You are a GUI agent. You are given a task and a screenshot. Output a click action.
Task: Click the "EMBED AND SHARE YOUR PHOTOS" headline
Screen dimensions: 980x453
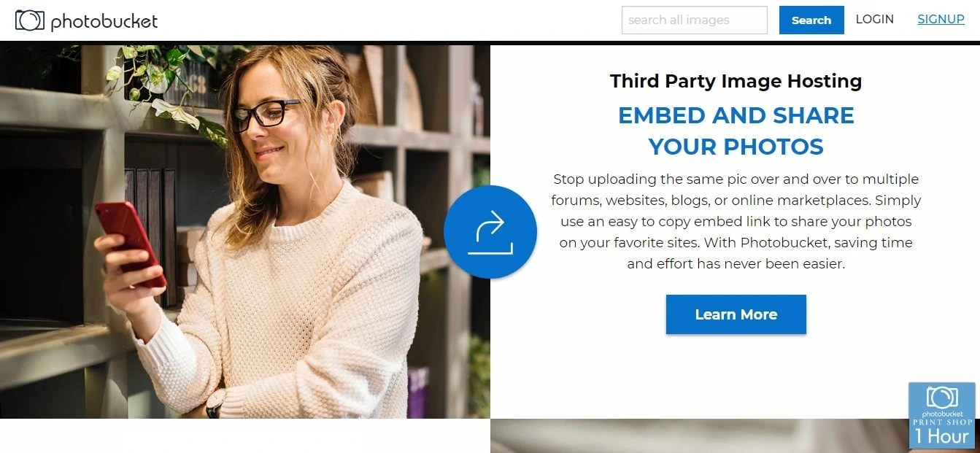pos(736,131)
